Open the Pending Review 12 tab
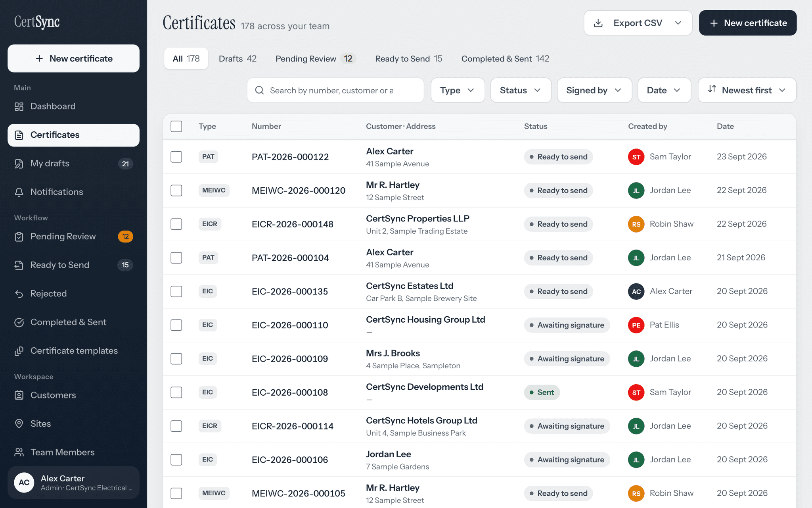The image size is (812, 508). (316, 59)
